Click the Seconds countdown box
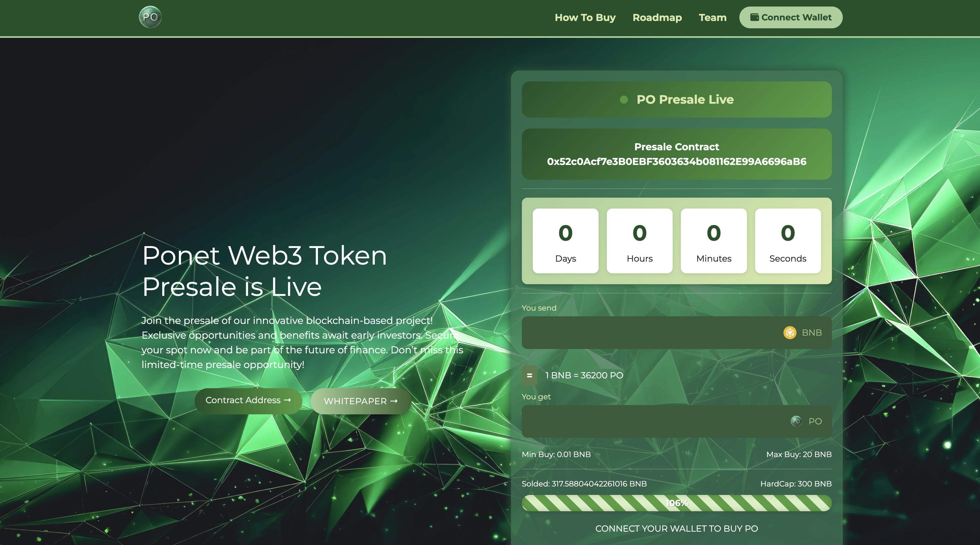The width and height of the screenshot is (980, 545). pyautogui.click(x=788, y=240)
